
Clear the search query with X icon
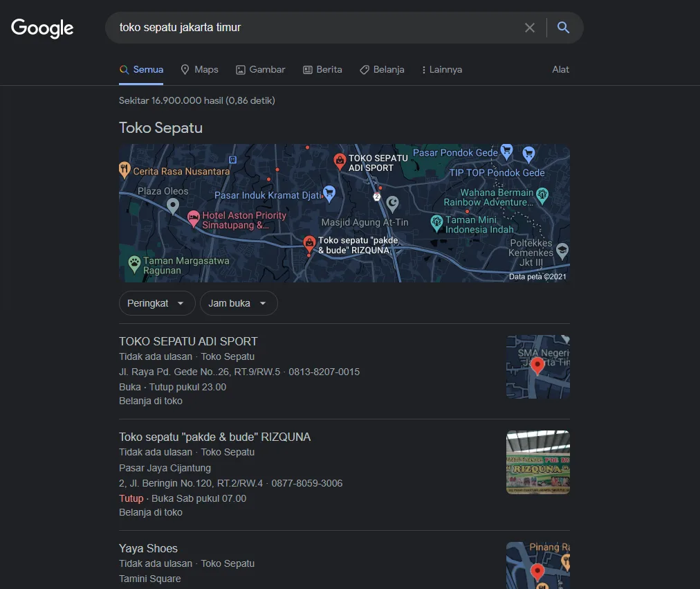coord(530,28)
